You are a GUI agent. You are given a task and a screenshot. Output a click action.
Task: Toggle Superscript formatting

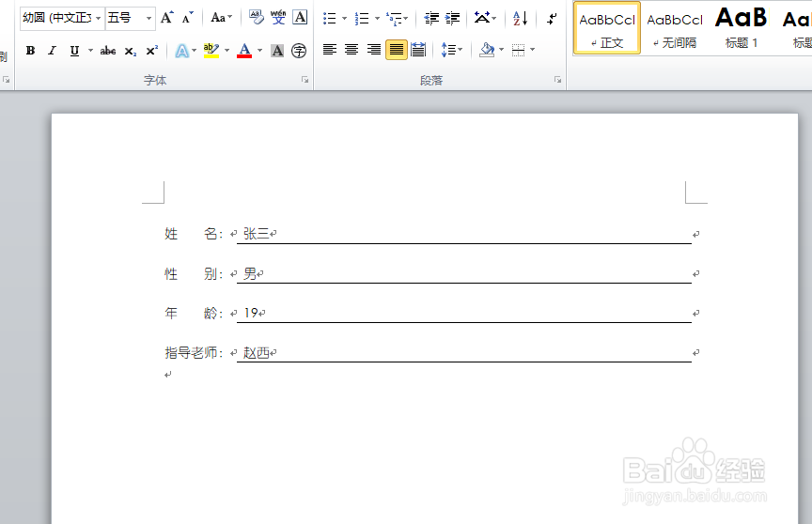[151, 51]
